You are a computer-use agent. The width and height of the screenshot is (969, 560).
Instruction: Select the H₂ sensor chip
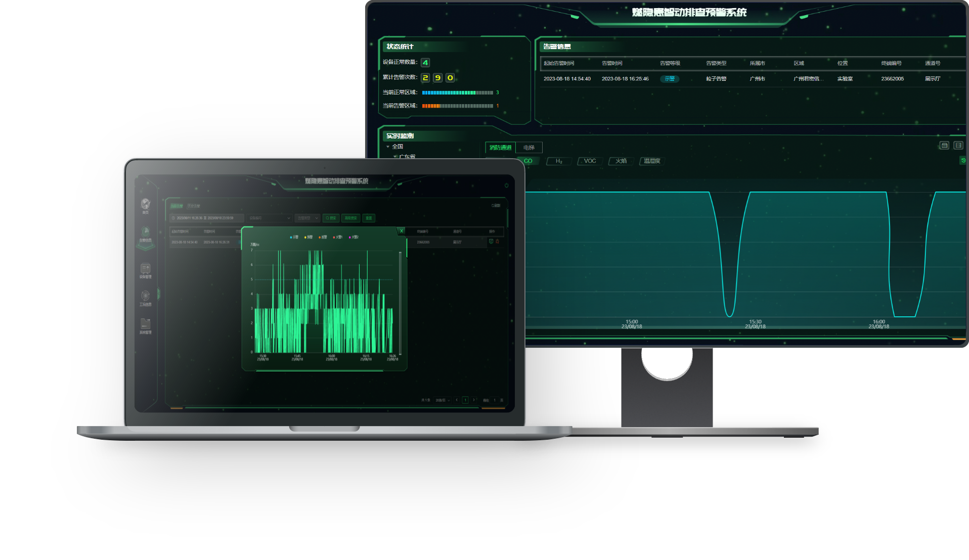click(559, 161)
